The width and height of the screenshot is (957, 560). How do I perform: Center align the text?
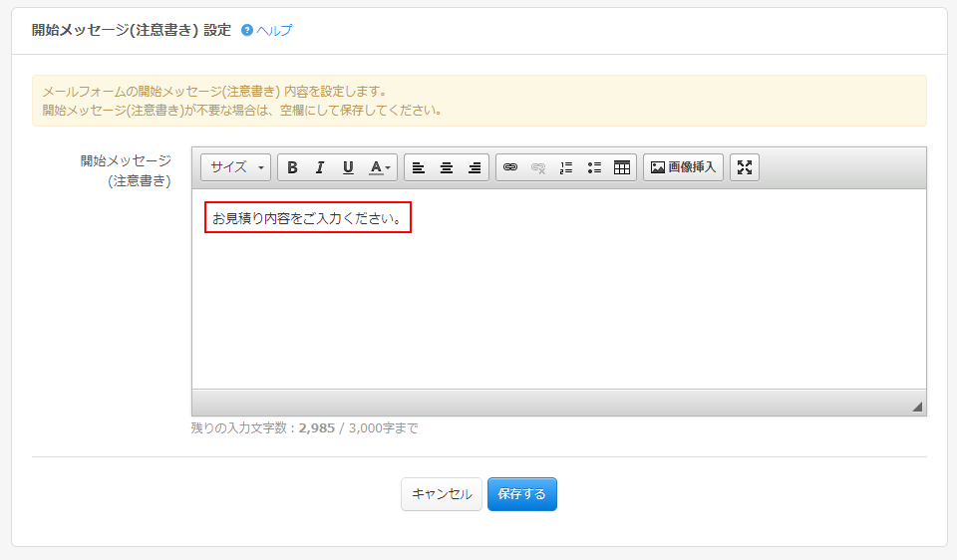tap(447, 167)
